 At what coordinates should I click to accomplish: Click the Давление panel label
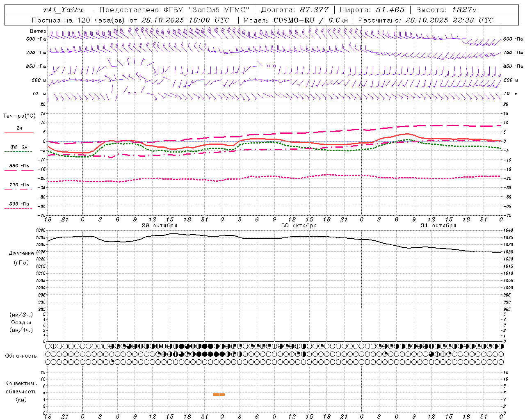[x=21, y=253]
